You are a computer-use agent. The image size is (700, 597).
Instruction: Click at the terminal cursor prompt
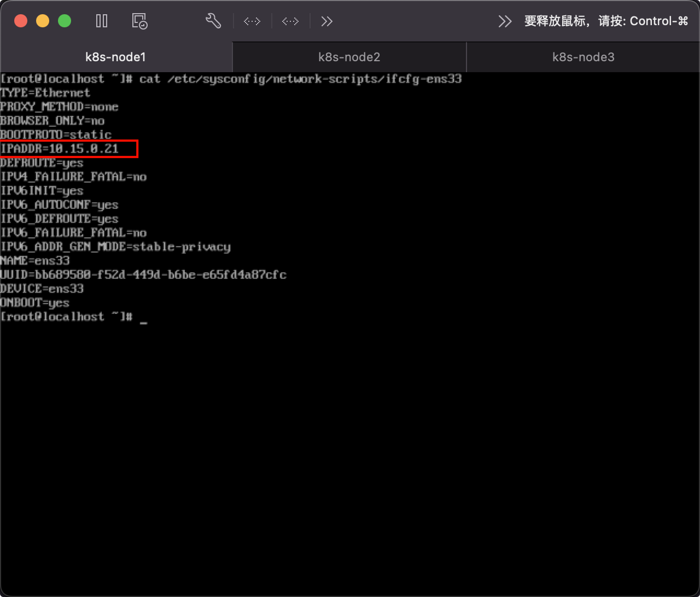coord(143,317)
